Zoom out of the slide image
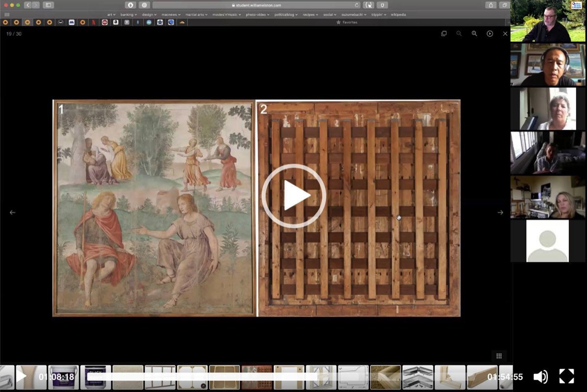Viewport: 587px width, 392px height. [459, 34]
